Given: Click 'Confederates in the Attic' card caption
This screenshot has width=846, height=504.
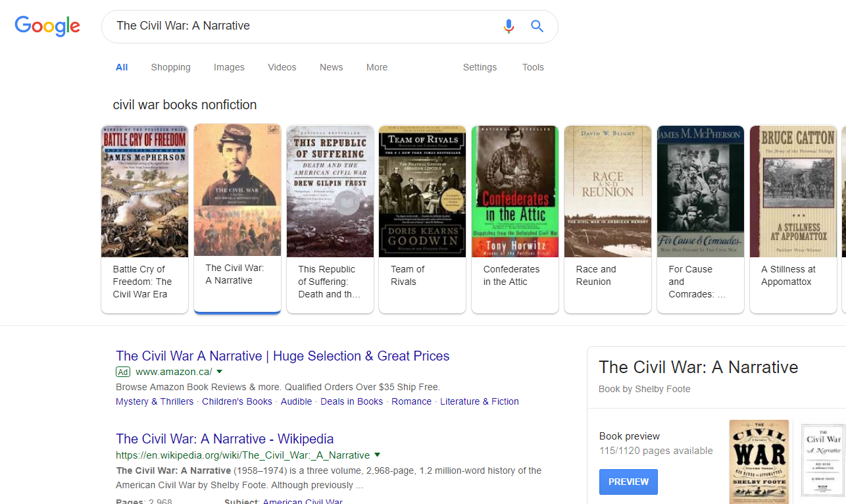Looking at the screenshot, I should click(x=511, y=275).
